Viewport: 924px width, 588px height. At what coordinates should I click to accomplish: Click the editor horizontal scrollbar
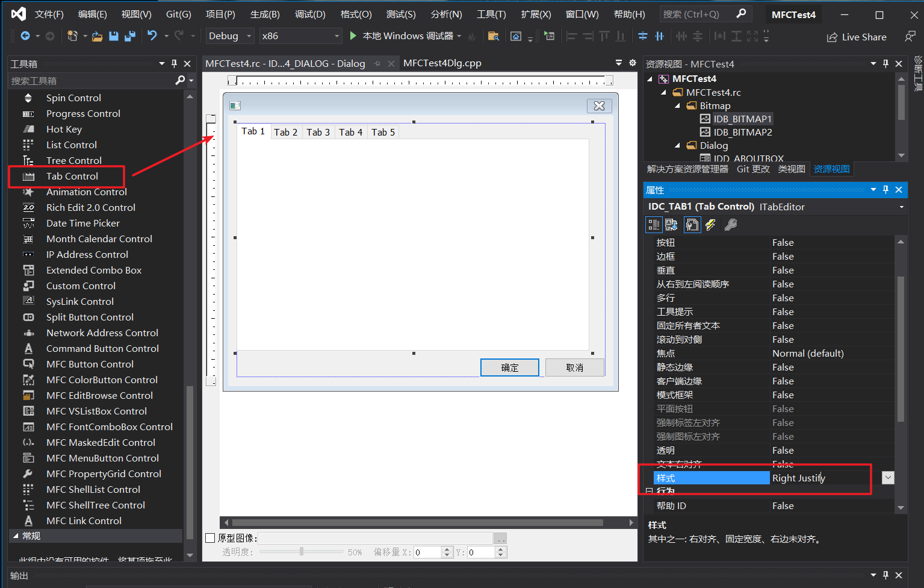pyautogui.click(x=418, y=522)
